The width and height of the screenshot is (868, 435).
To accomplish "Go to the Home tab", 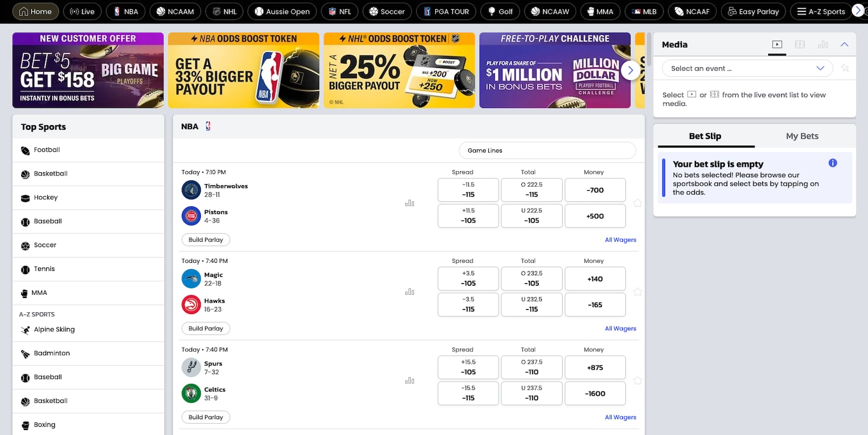I will tap(36, 11).
